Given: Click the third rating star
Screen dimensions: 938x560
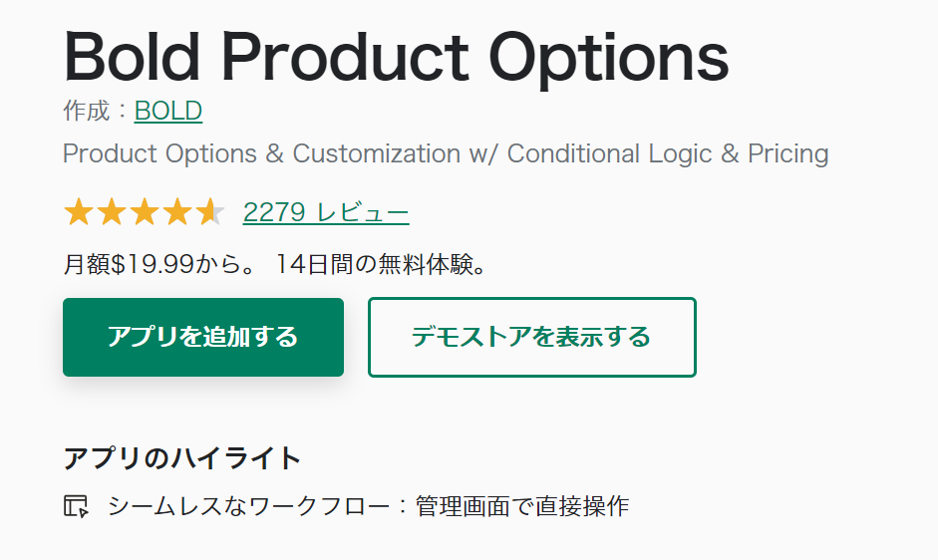Looking at the screenshot, I should pyautogui.click(x=144, y=212).
